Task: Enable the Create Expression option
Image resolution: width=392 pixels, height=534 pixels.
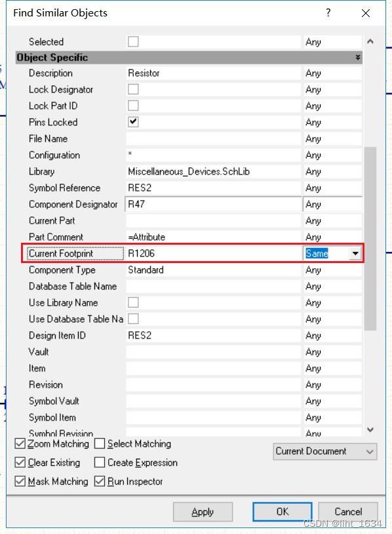Action: (100, 462)
